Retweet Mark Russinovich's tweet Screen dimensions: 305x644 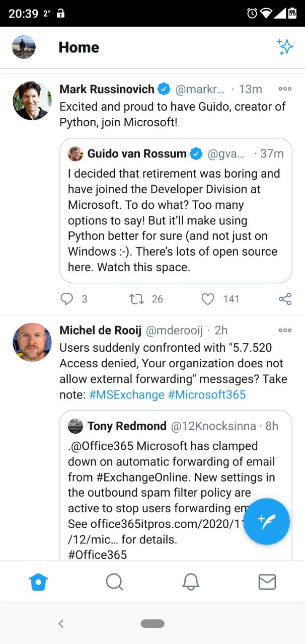[x=136, y=299]
